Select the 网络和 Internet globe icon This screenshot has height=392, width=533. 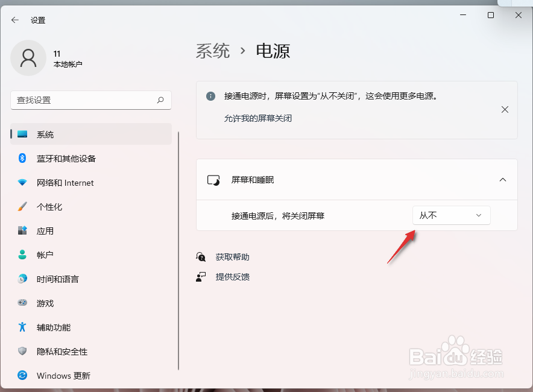coord(23,182)
